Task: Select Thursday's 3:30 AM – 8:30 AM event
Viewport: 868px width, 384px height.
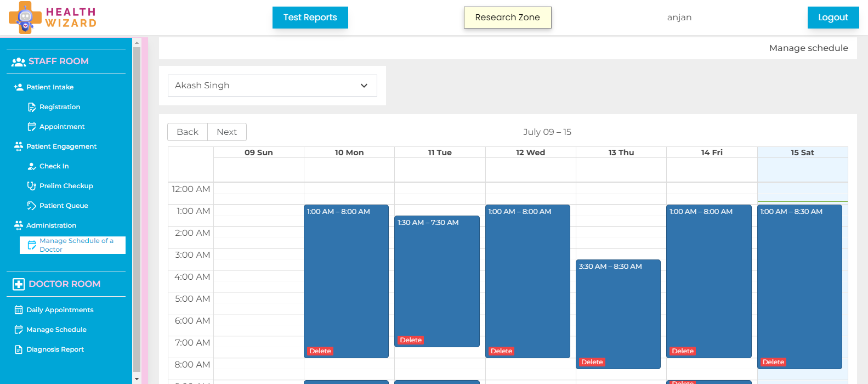Action: point(618,307)
